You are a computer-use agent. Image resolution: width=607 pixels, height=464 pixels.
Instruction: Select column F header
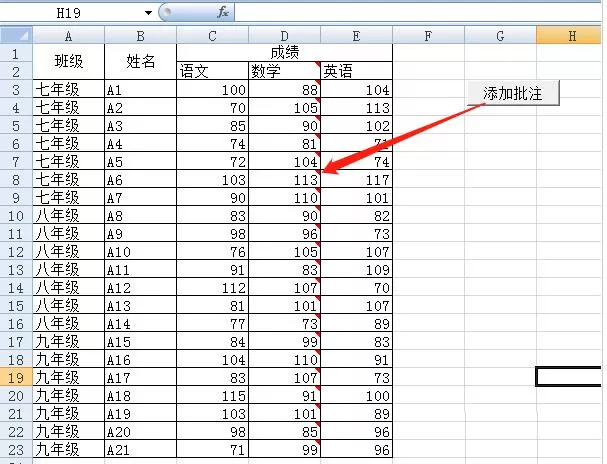pyautogui.click(x=428, y=36)
